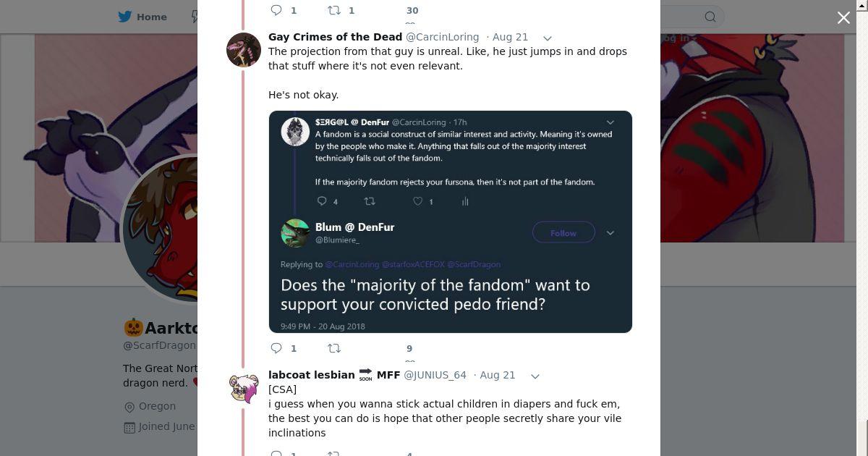Screen dimensions: 868x456
Task: Click the Aug 21 timestamp on CarcinLoring's tweet
Action: tap(510, 37)
